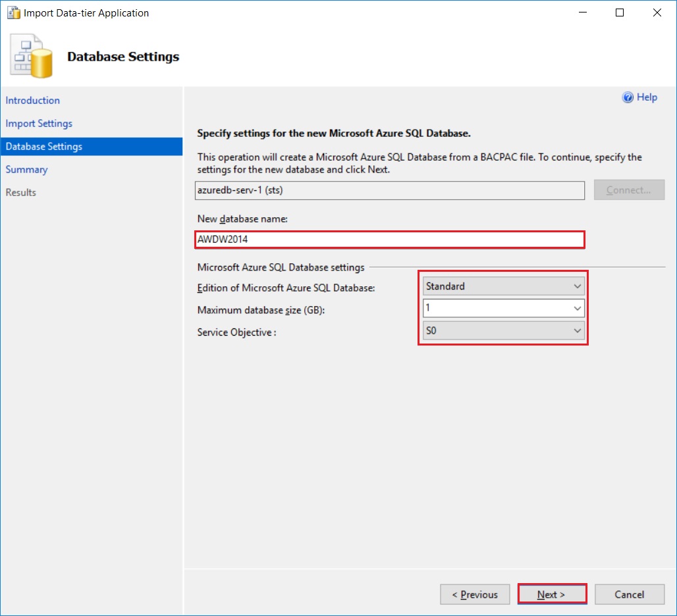677x616 pixels.
Task: Open the Help link
Action: coord(647,97)
